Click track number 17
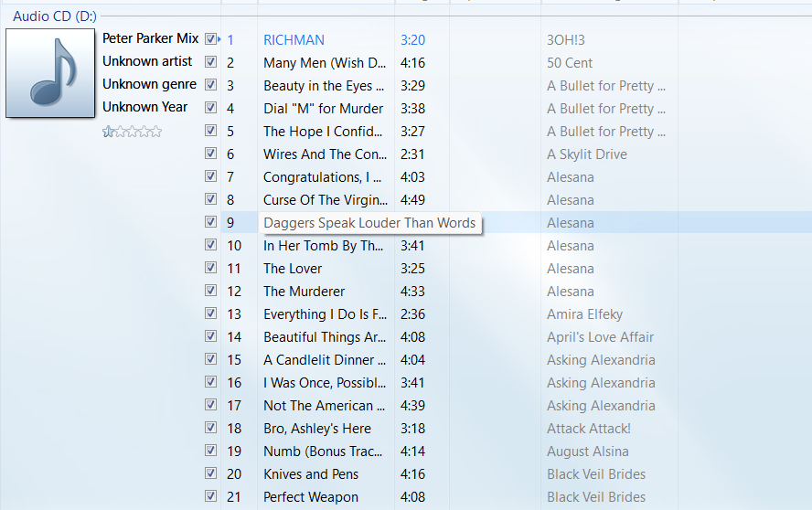812x510 pixels. [x=234, y=406]
